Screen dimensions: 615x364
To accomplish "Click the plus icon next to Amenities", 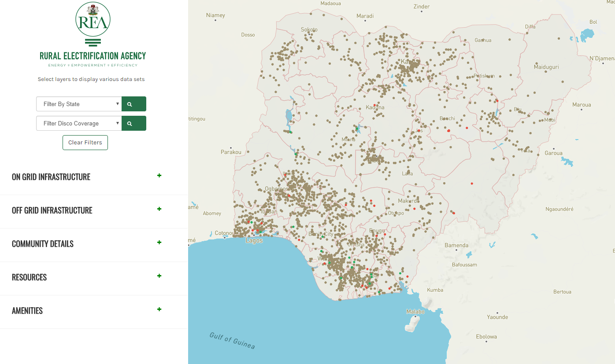I will (x=159, y=309).
